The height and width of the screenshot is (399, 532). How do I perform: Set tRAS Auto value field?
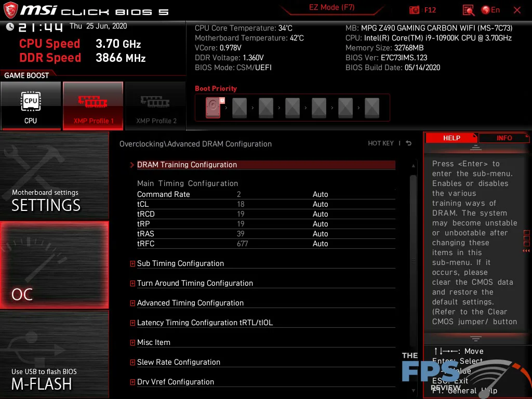(320, 234)
